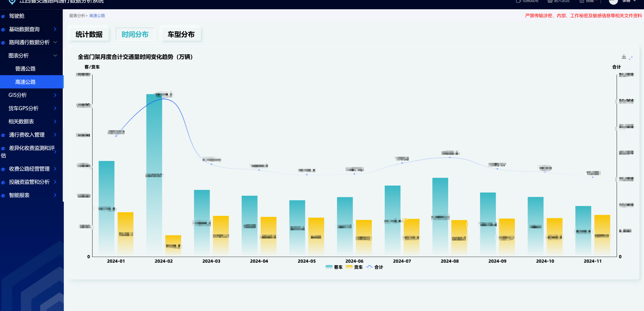The image size is (644, 311).
Task: Click the cube icon beside 投融资监管和分析
Action: [x=3, y=183]
